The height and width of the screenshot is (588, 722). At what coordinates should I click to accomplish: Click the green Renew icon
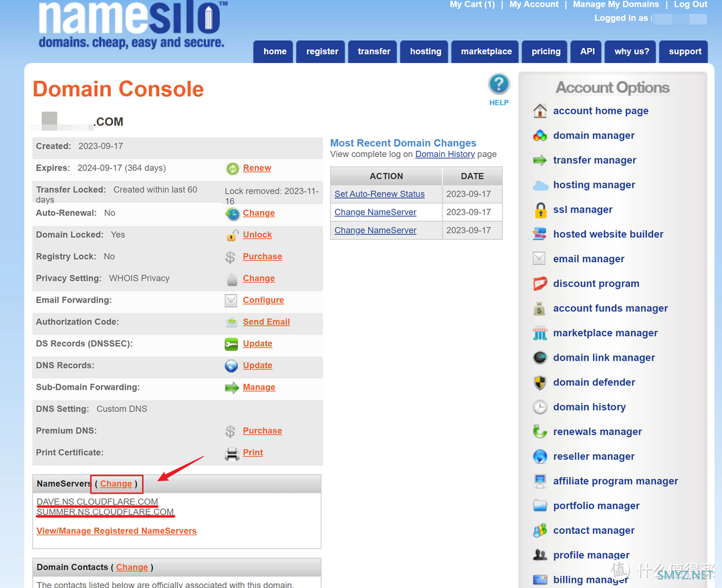point(233,169)
